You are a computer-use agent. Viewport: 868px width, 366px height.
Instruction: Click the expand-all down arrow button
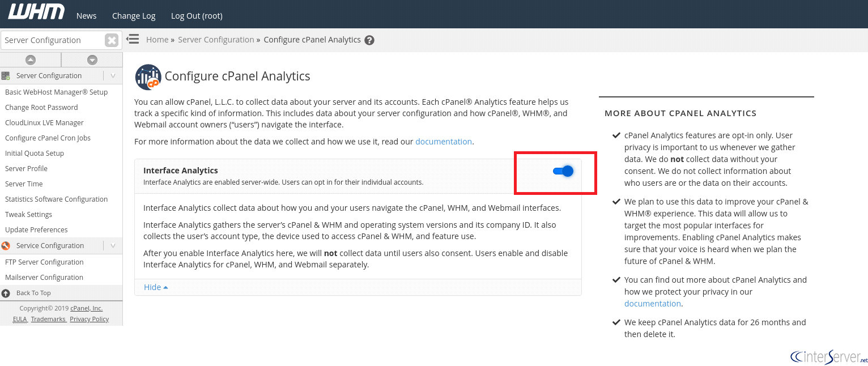tap(92, 60)
